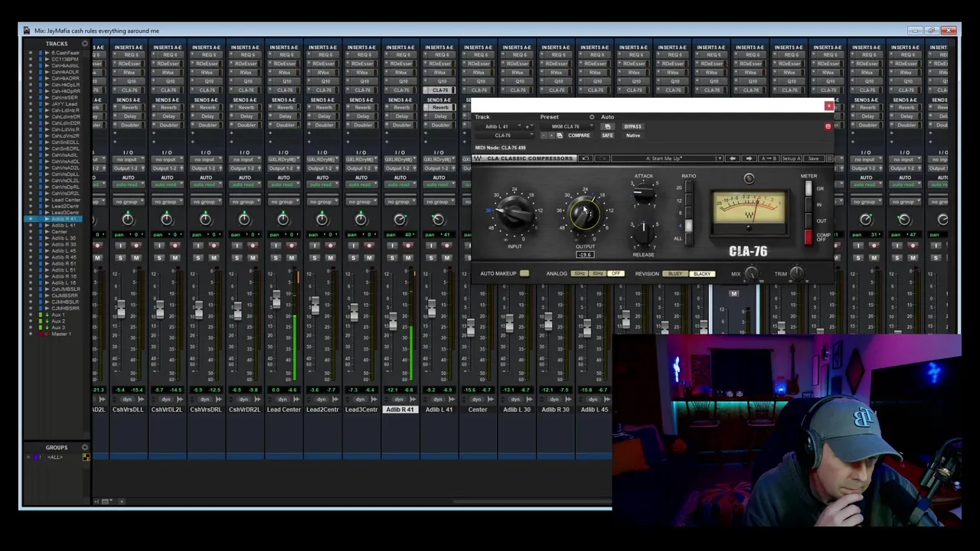The image size is (980, 551).
Task: Adjust the Attack knob on CLA-76
Action: coord(644,193)
